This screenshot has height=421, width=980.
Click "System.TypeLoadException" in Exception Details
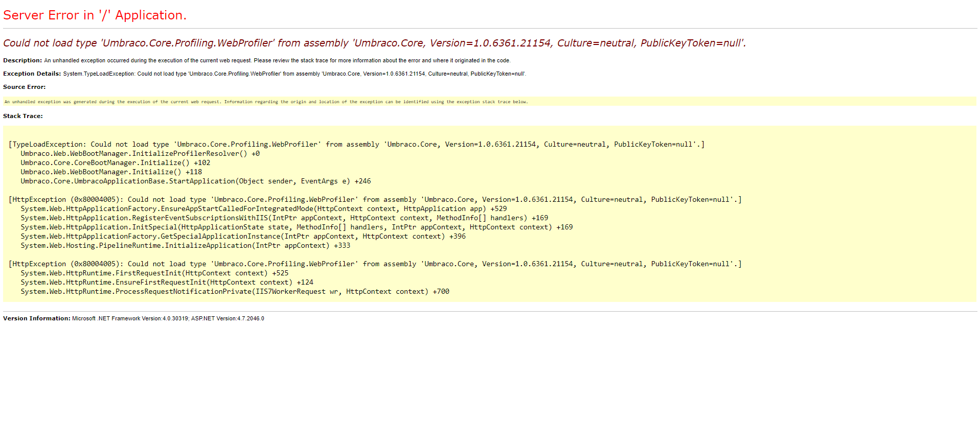(x=99, y=74)
